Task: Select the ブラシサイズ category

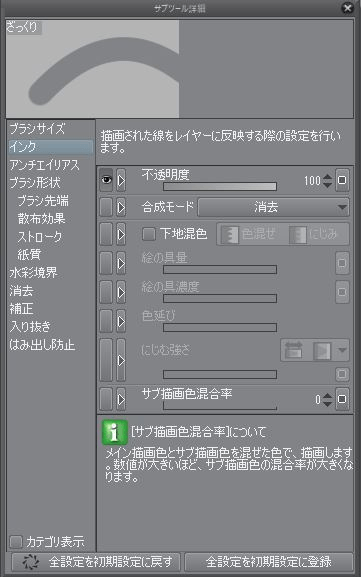Action: (x=51, y=129)
